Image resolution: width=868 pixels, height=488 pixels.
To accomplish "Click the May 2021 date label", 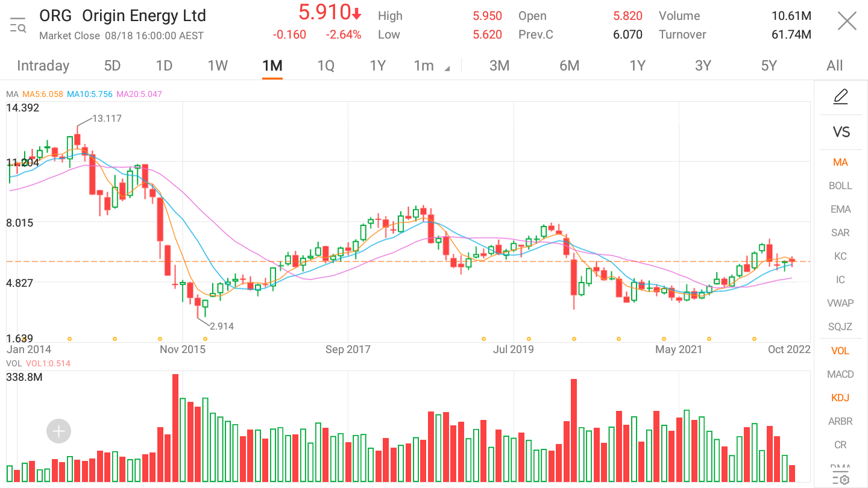I will [x=679, y=349].
